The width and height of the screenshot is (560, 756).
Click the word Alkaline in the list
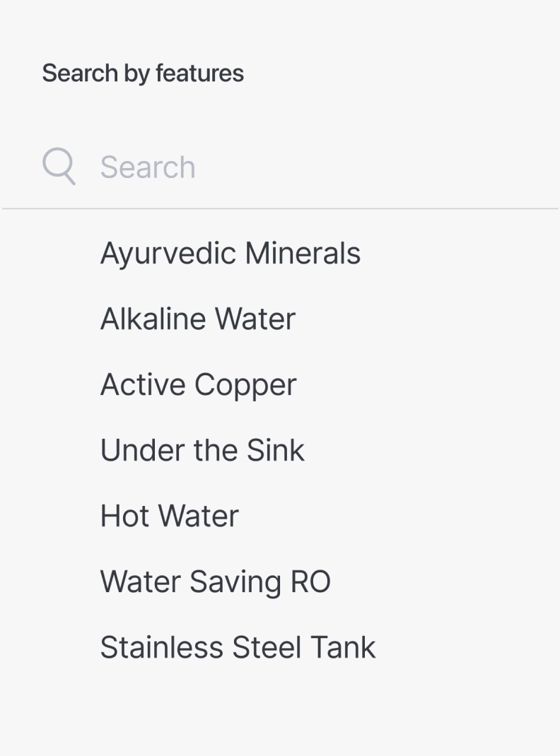pyautogui.click(x=153, y=319)
